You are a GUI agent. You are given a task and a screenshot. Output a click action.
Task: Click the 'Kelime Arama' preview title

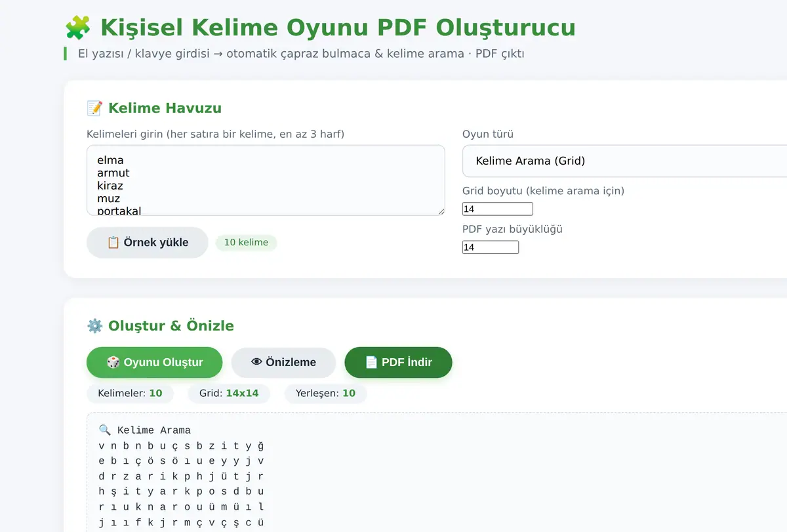tap(154, 430)
